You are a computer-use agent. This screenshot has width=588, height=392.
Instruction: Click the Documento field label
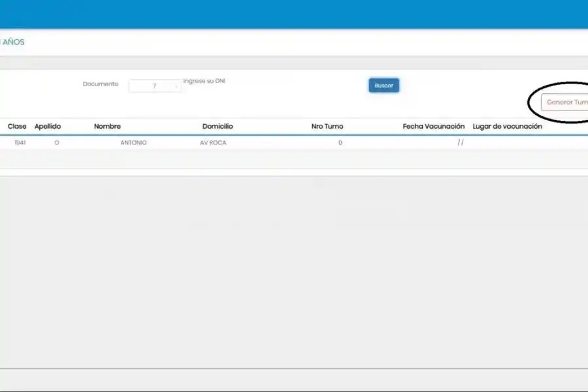coord(101,84)
